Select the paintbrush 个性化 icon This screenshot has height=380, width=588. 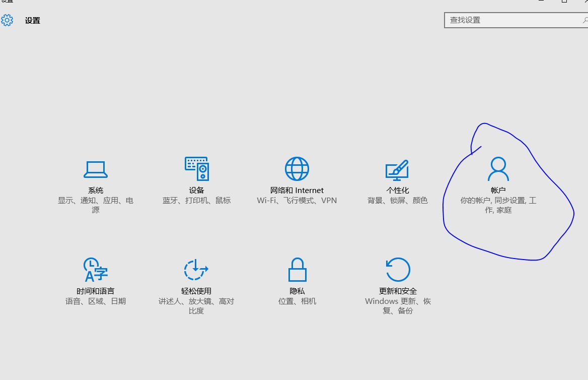397,170
